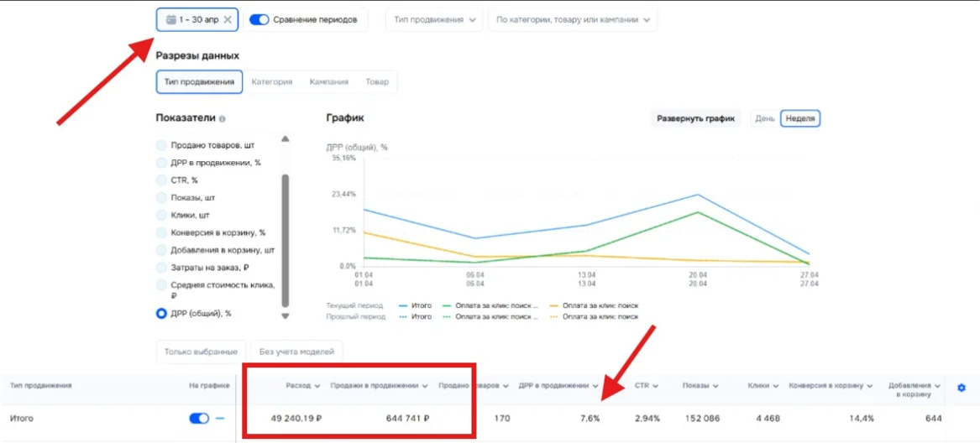Sort by Расход column arrow
Image resolution: width=980 pixels, height=443 pixels.
coord(317,386)
